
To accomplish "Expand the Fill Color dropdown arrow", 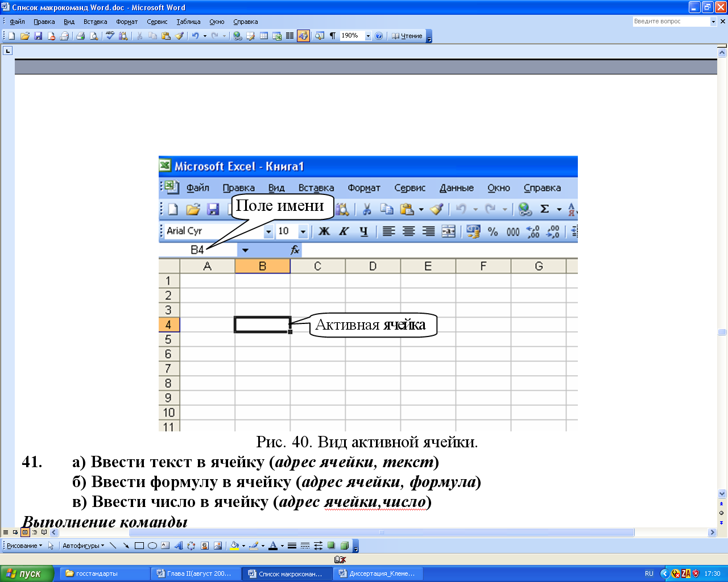I will 243,546.
